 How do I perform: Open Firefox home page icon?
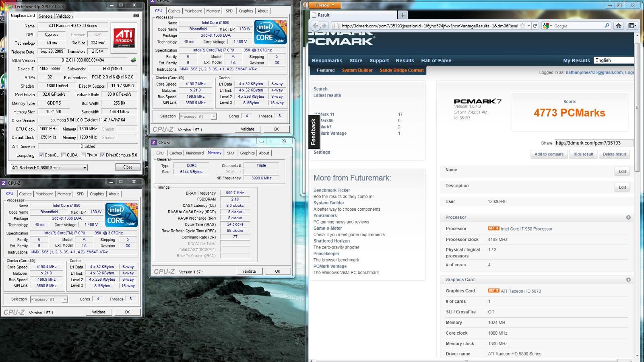click(x=619, y=26)
